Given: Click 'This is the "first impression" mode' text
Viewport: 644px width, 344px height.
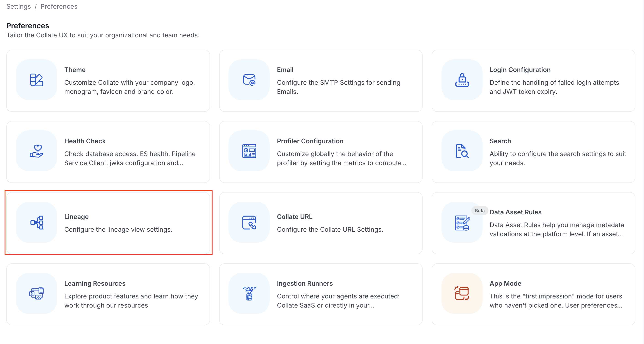Looking at the screenshot, I should [x=556, y=300].
